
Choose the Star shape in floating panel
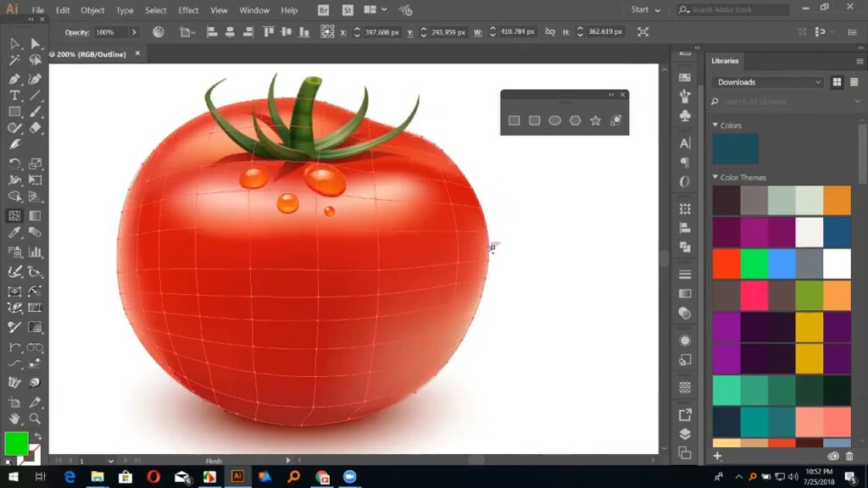tap(596, 120)
